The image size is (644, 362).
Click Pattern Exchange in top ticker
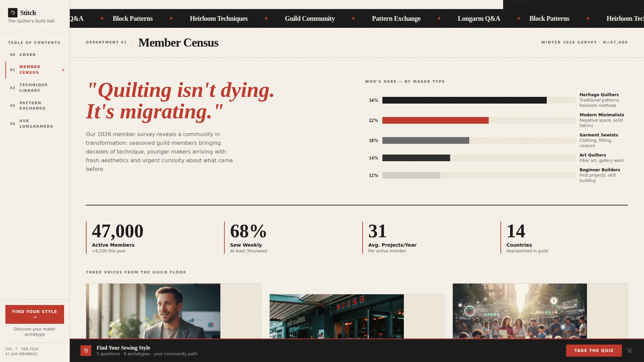point(396,18)
